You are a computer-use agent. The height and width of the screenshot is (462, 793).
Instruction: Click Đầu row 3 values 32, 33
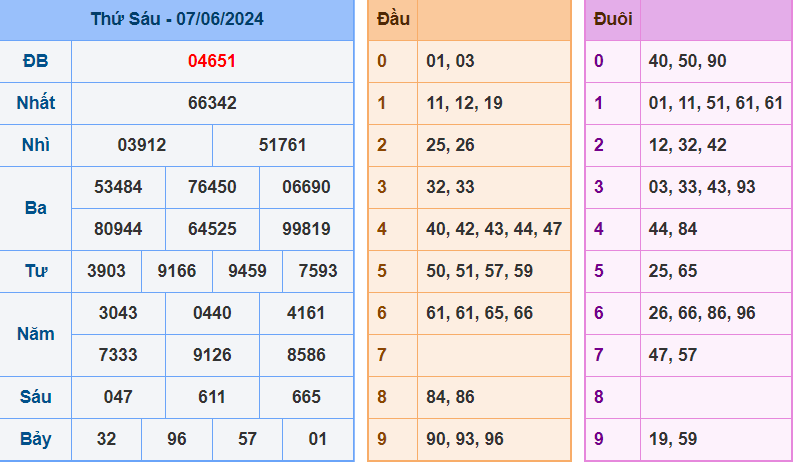450,187
